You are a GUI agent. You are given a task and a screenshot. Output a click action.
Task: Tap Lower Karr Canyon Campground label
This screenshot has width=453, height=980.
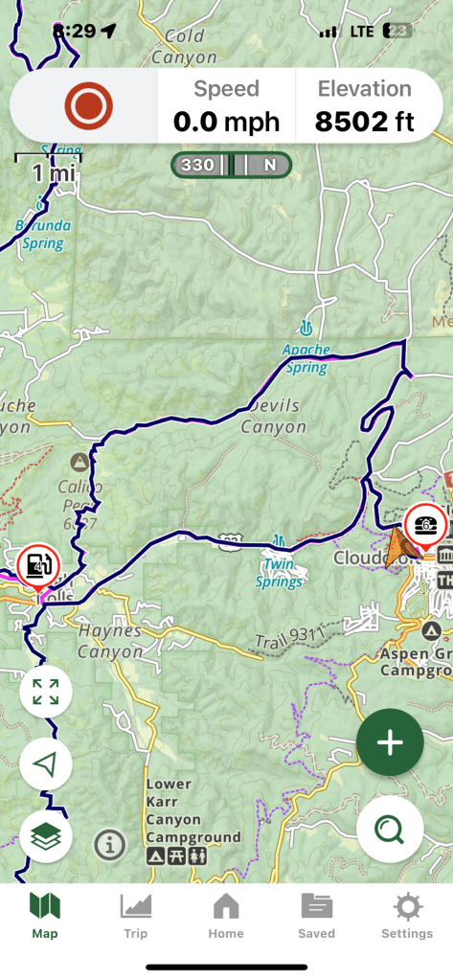click(x=193, y=810)
